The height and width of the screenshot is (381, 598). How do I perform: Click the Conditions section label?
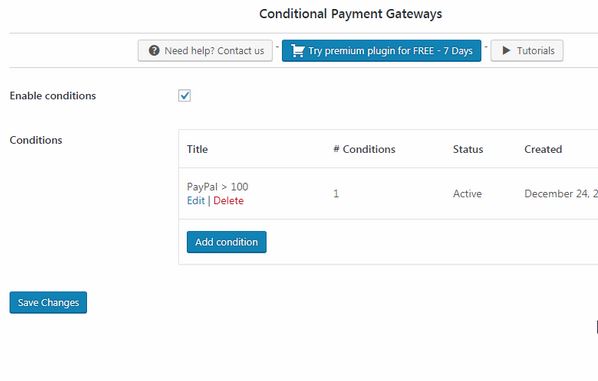pos(36,140)
